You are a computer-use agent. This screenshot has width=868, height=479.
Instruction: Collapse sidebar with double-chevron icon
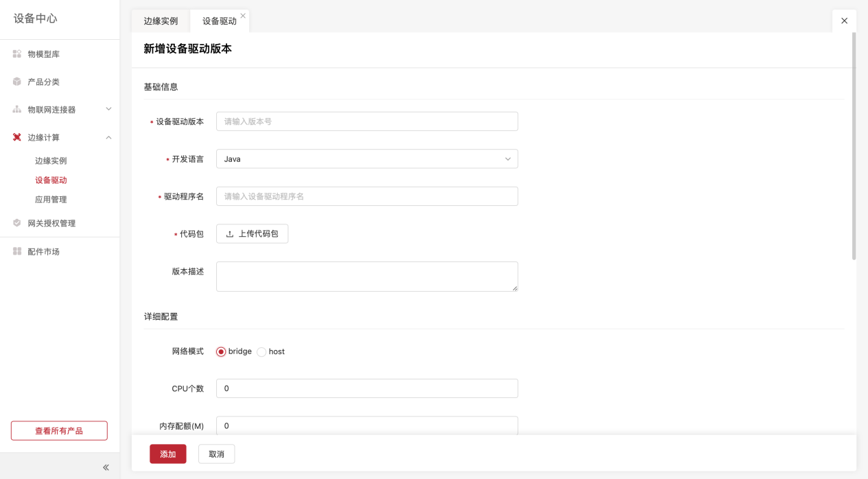pyautogui.click(x=106, y=467)
